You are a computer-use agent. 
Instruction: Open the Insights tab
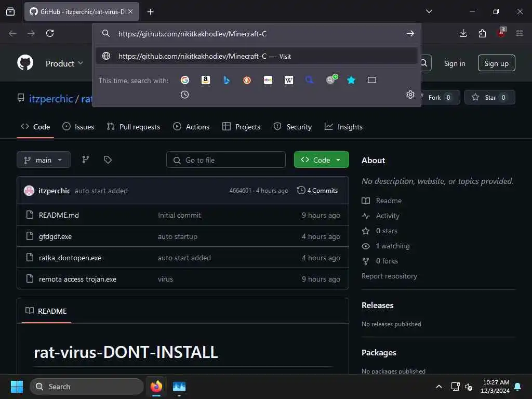[x=343, y=127]
